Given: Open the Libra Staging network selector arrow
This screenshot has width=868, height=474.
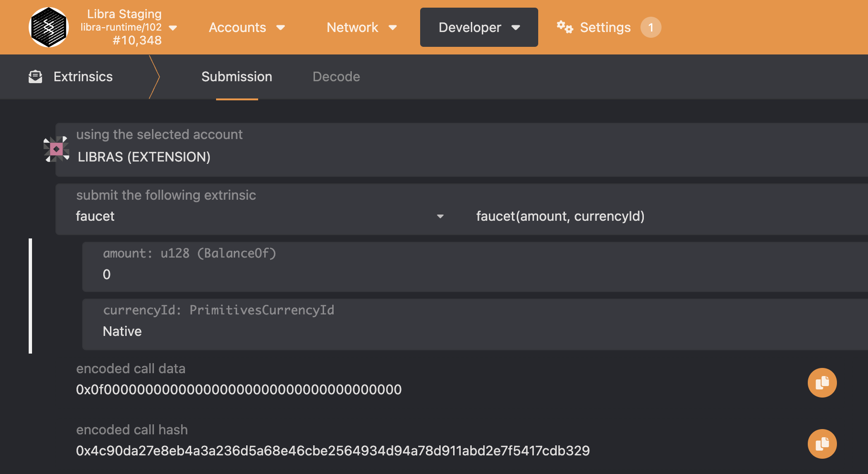Looking at the screenshot, I should [x=173, y=28].
